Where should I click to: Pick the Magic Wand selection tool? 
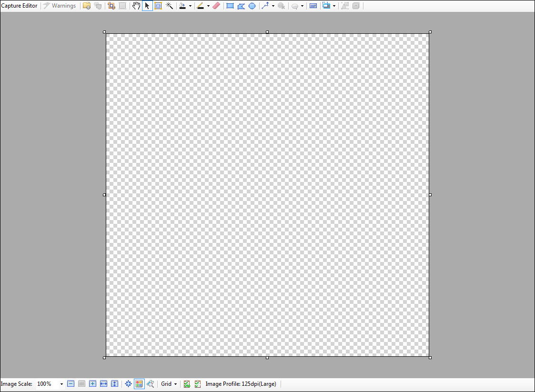tap(169, 6)
